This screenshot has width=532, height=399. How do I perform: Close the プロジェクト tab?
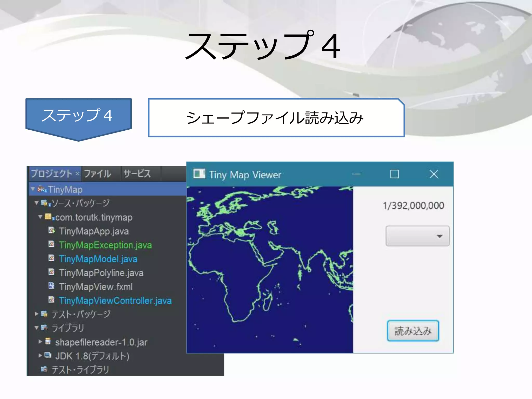77,173
